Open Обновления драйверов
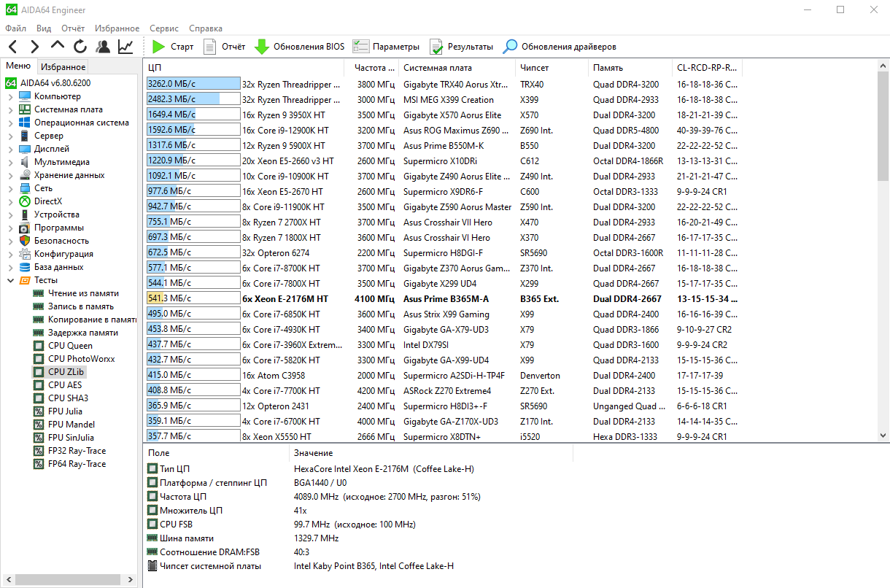Viewport: 890px width, 588px height. click(560, 47)
